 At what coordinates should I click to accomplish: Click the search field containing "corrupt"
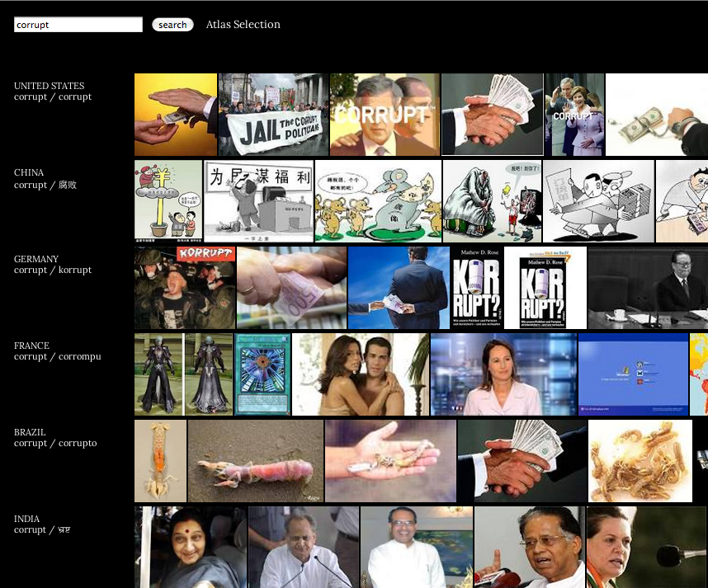pyautogui.click(x=78, y=25)
